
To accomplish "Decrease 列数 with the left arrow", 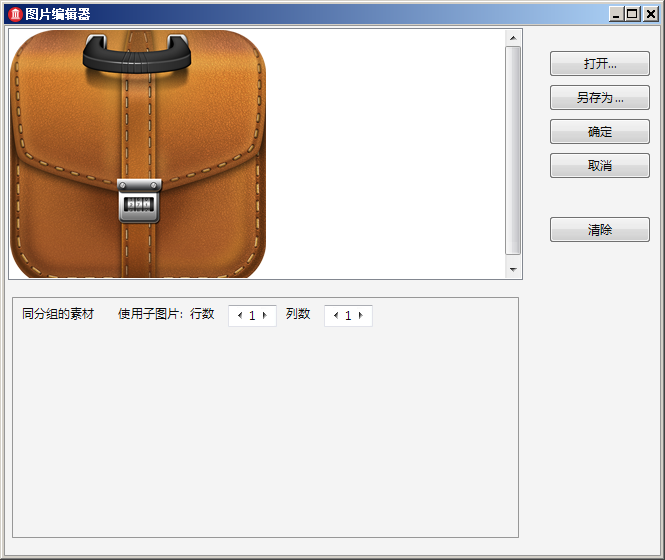I will pyautogui.click(x=335, y=316).
